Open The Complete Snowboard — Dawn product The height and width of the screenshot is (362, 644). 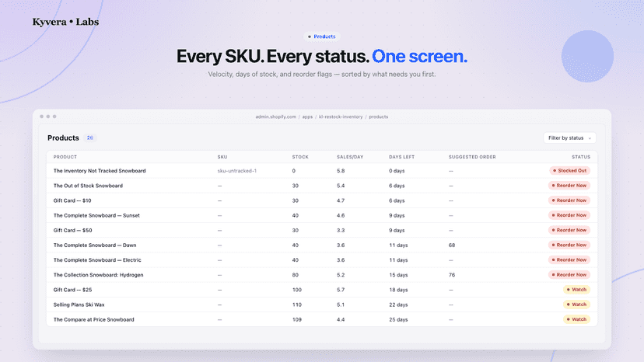pyautogui.click(x=95, y=245)
